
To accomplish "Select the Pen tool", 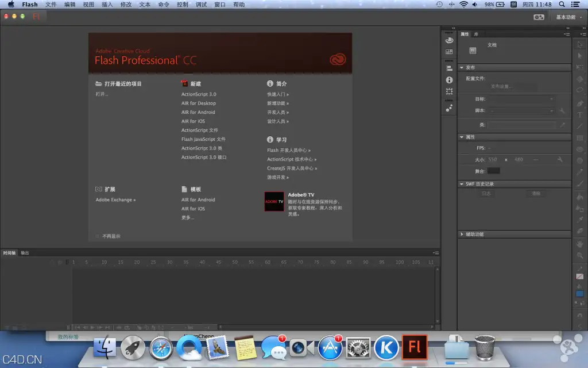I will click(580, 103).
